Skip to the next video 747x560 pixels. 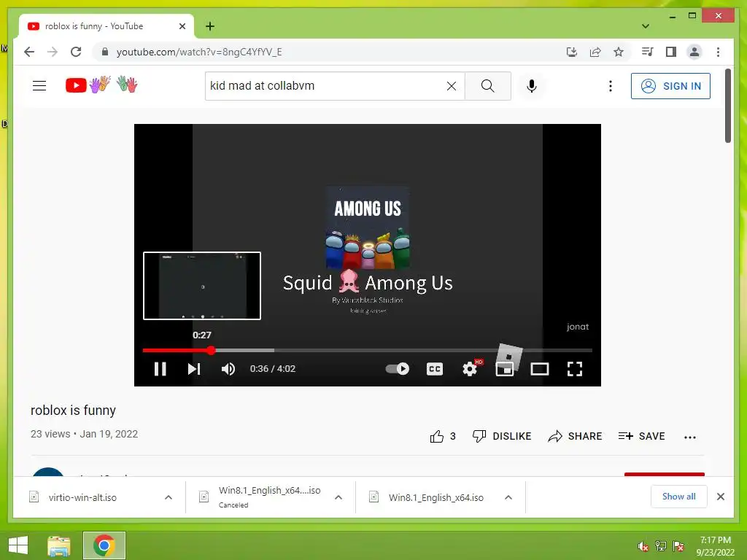194,369
